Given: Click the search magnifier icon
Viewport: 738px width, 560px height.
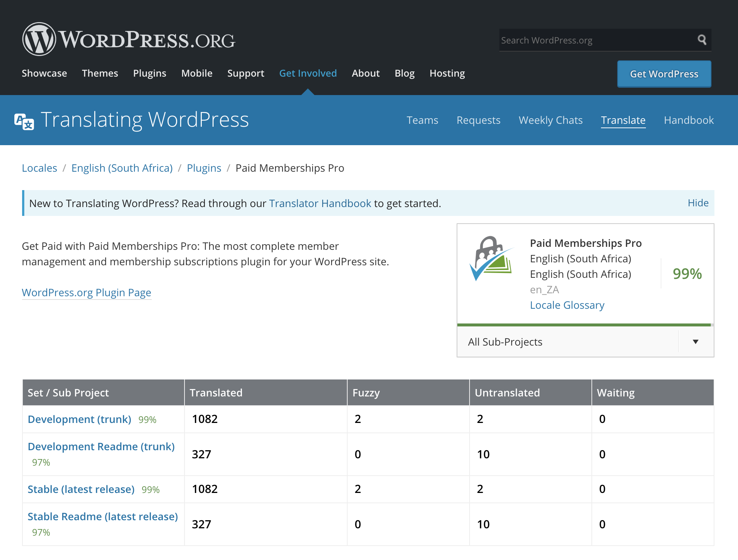Looking at the screenshot, I should (703, 40).
